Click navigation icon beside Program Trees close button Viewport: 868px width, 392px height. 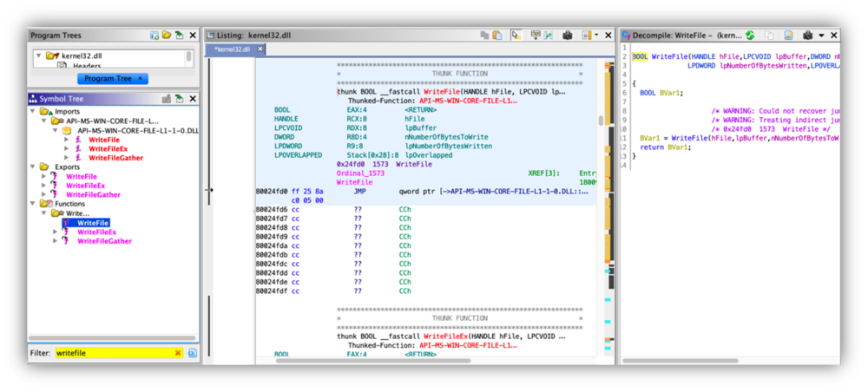180,36
